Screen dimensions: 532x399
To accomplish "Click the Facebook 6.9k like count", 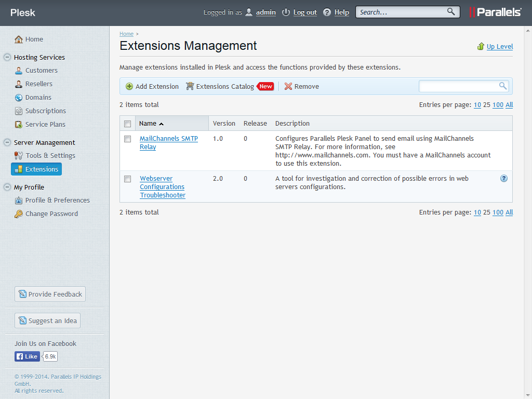I will (x=50, y=356).
